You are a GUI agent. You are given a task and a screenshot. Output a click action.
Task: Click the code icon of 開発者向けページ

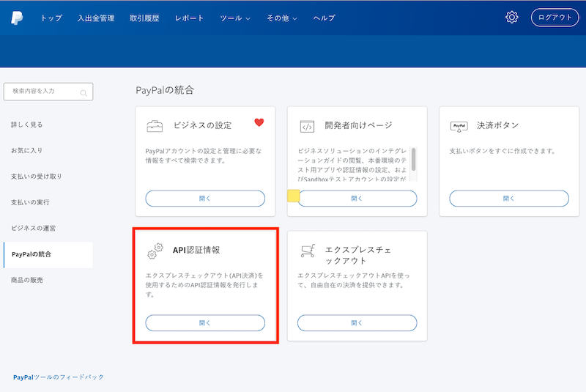(307, 126)
